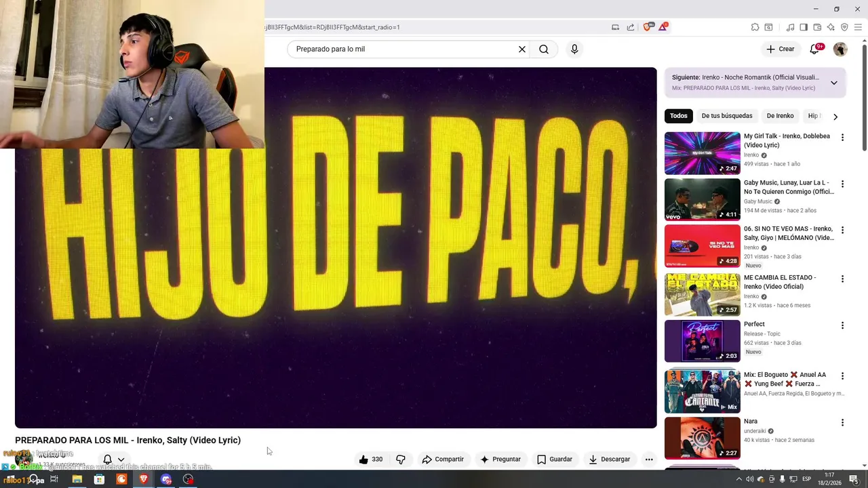Open the Leo AI sparkle icon in toolbar
Viewport: 868px width, 488px height.
tap(831, 27)
